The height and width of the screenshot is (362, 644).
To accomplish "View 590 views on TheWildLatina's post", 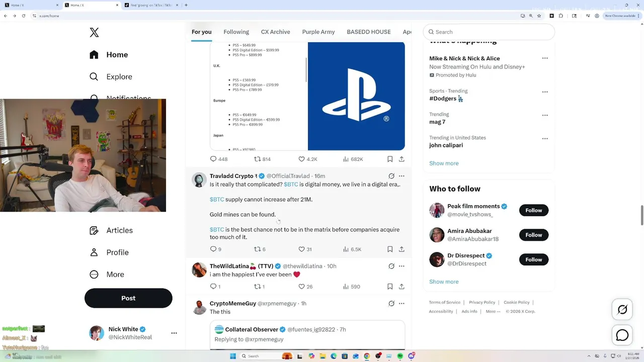I will pyautogui.click(x=351, y=287).
